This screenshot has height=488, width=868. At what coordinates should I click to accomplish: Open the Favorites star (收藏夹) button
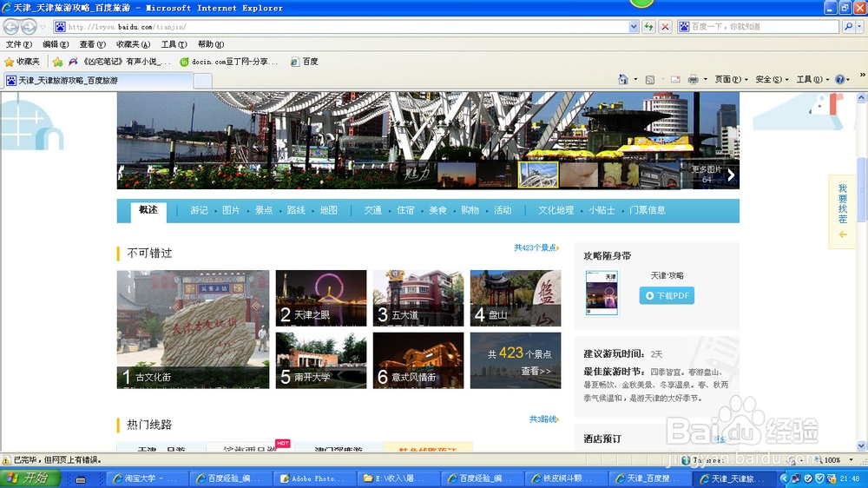23,62
